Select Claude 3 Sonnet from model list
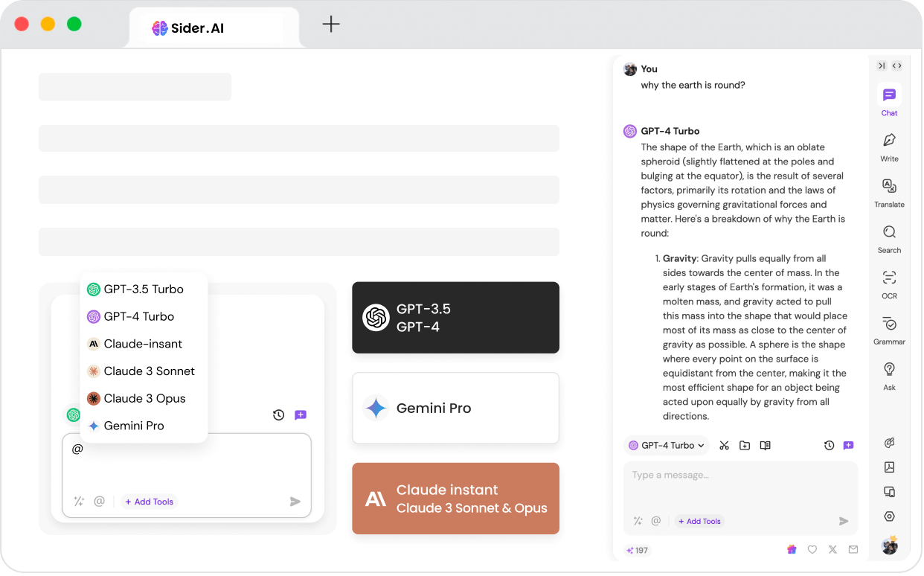Screen dimensions: 924x576 click(x=144, y=371)
